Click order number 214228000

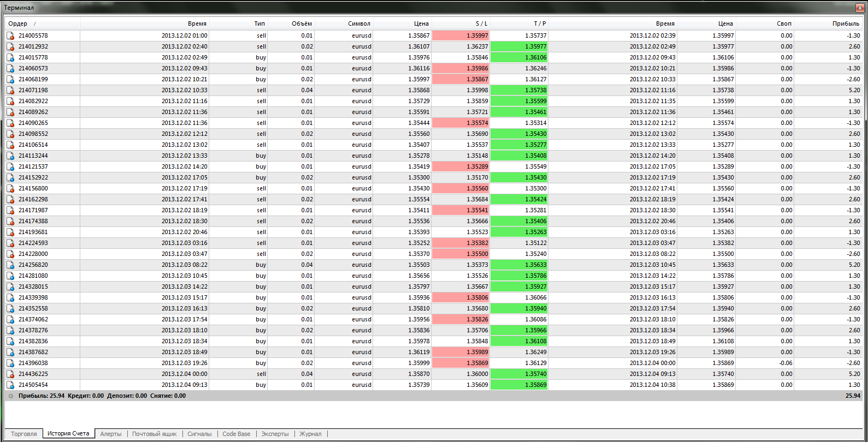pos(33,254)
